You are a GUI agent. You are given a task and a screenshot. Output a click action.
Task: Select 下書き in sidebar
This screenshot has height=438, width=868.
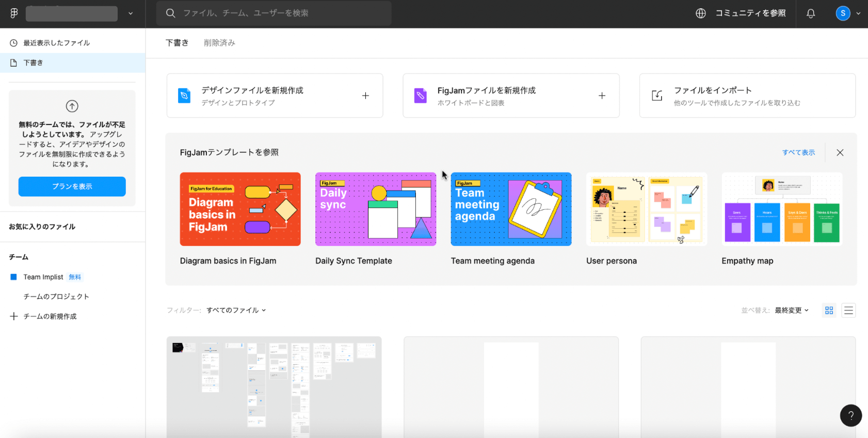point(72,62)
